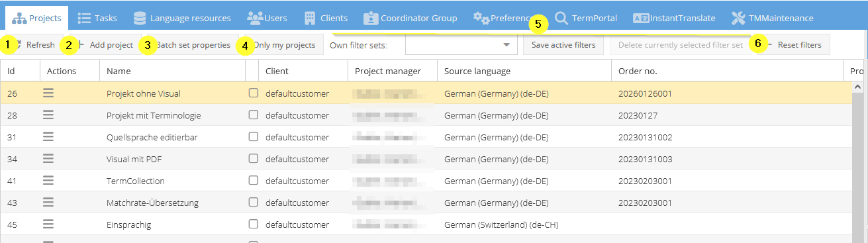Tick checkbox for Projekt mit Terminologie
The width and height of the screenshot is (868, 243).
(254, 115)
